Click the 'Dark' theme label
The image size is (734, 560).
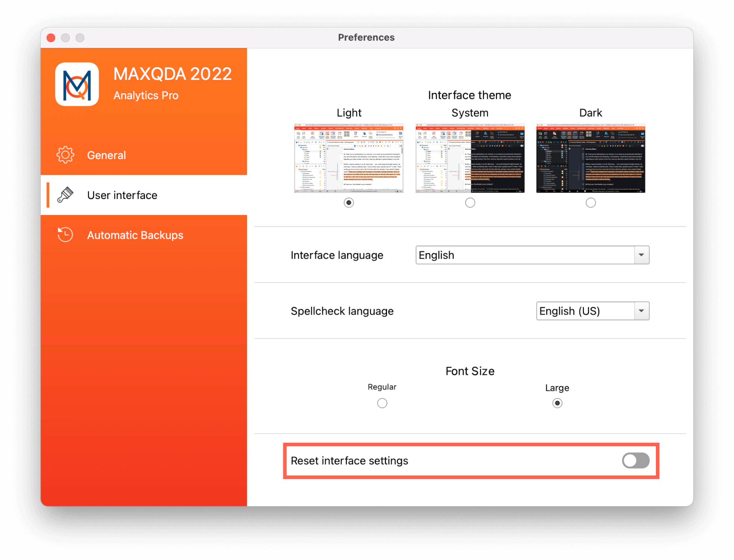591,113
